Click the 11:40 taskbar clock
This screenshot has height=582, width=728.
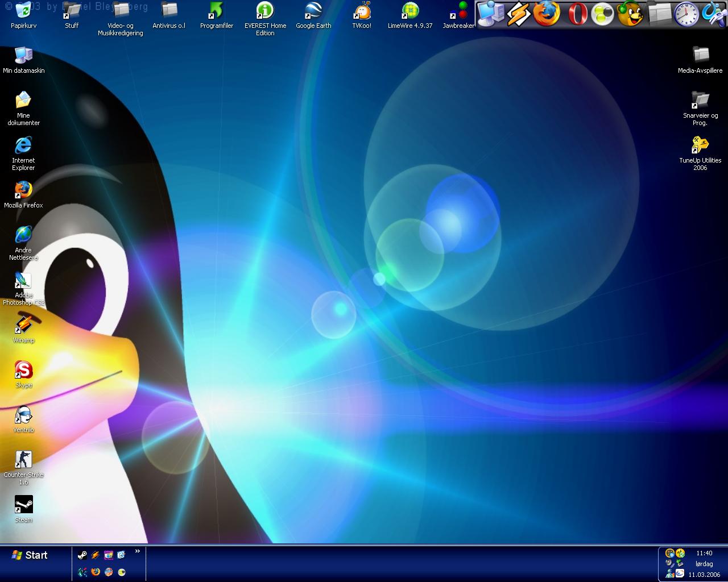tap(704, 553)
